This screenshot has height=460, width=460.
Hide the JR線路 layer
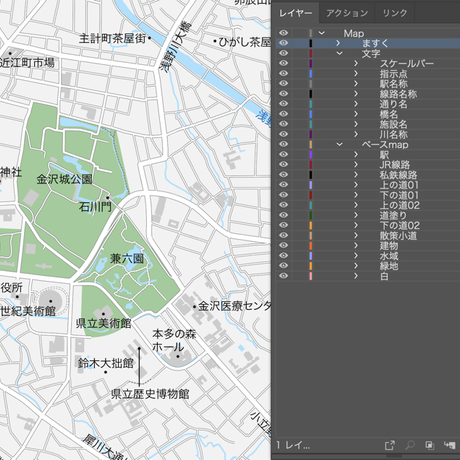coord(283,164)
